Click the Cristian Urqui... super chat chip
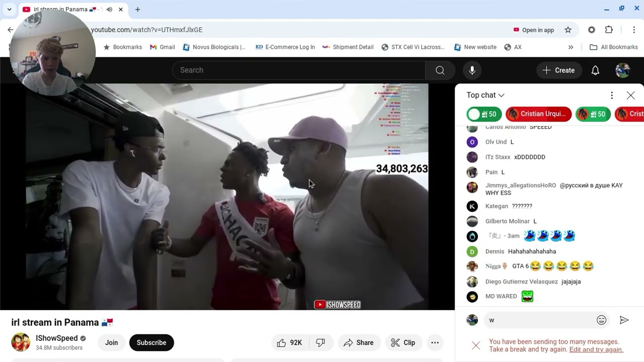 [x=538, y=114]
